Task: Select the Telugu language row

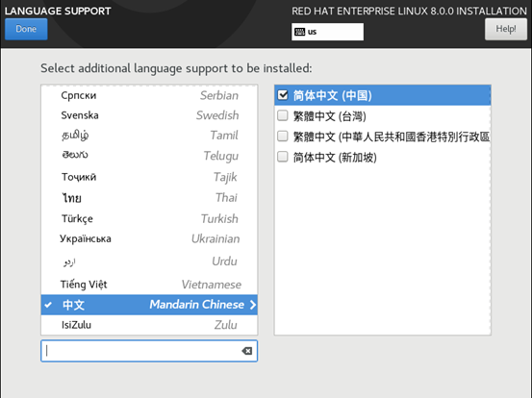Action: pyautogui.click(x=149, y=156)
